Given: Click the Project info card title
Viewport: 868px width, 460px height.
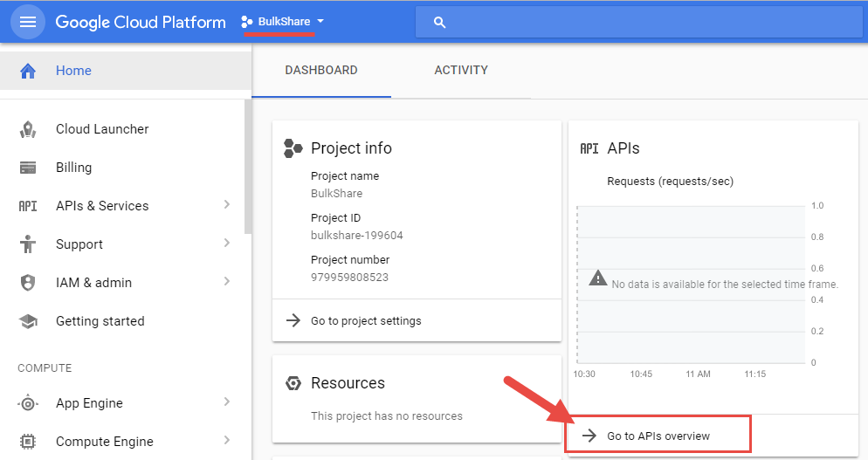Looking at the screenshot, I should [x=351, y=148].
